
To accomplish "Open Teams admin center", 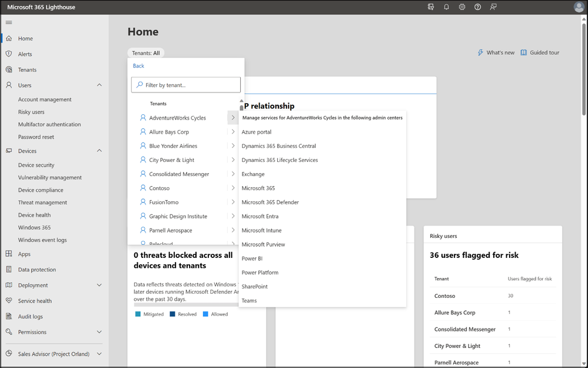I will [x=249, y=300].
